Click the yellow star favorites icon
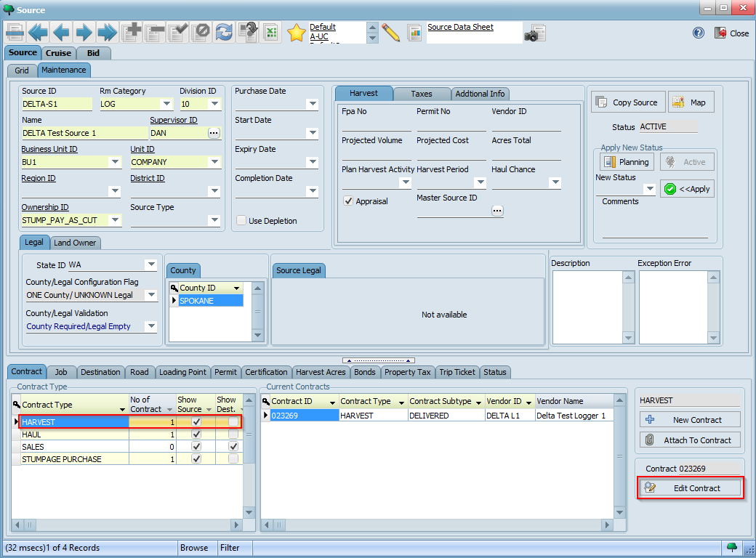 [296, 33]
